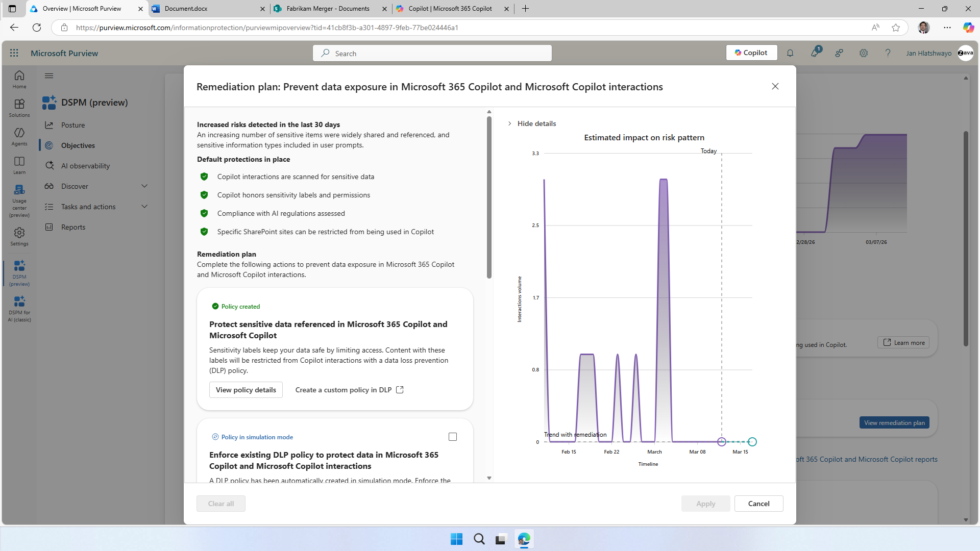Image resolution: width=980 pixels, height=551 pixels.
Task: Open the people/community icon in header
Action: (x=839, y=53)
